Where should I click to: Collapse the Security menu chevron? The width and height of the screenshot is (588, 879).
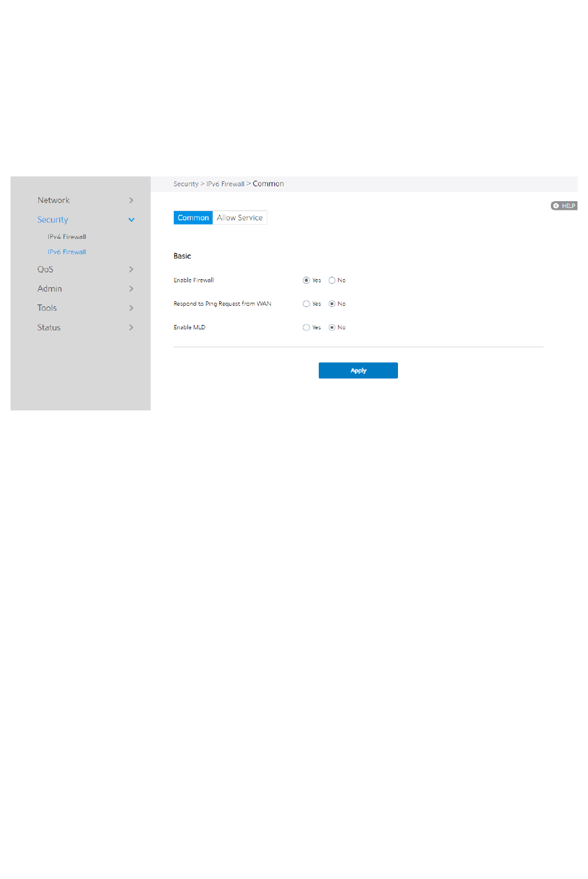131,220
